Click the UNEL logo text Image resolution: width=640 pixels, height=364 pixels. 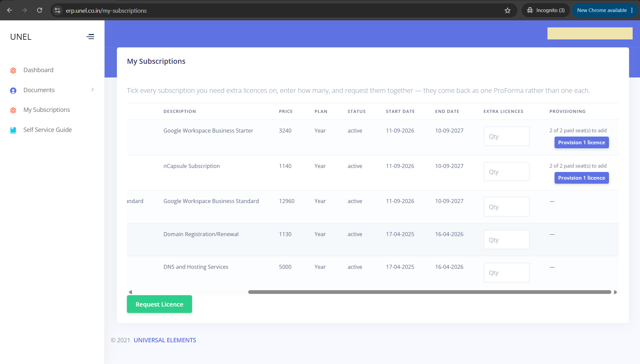[x=21, y=37]
